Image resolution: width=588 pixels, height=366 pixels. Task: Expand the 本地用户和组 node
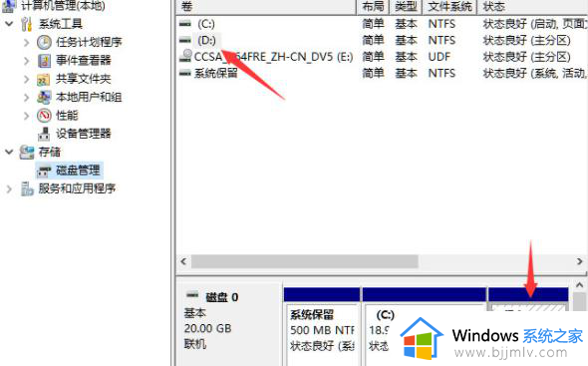(26, 97)
